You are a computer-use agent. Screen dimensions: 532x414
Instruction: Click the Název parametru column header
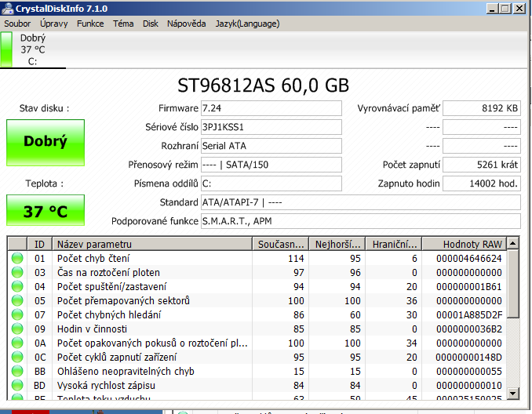[x=154, y=244]
